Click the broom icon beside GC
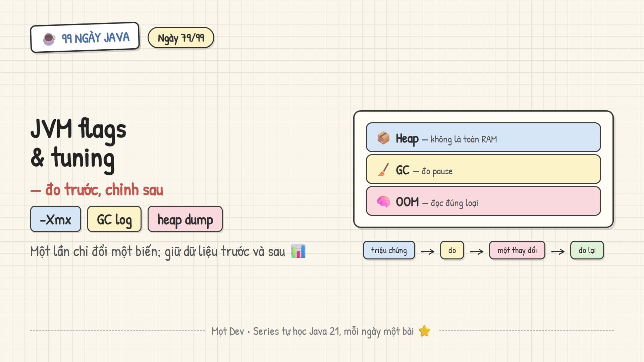 click(383, 170)
